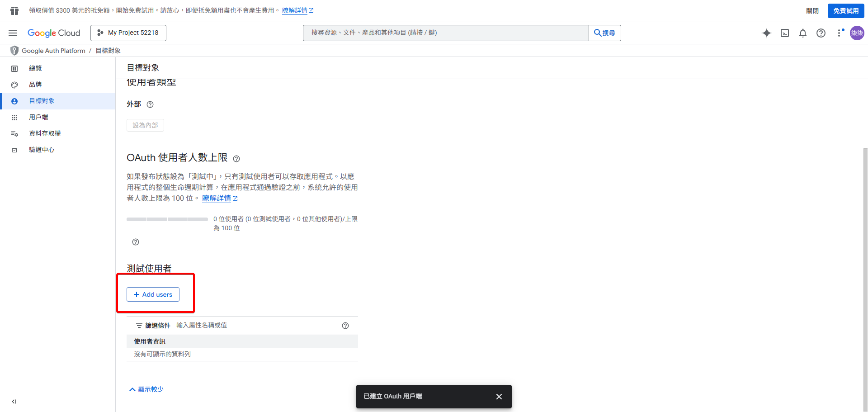868x412 pixels.
Task: Dismiss the 已建立 OAuth 用戶端 toast
Action: click(x=499, y=397)
